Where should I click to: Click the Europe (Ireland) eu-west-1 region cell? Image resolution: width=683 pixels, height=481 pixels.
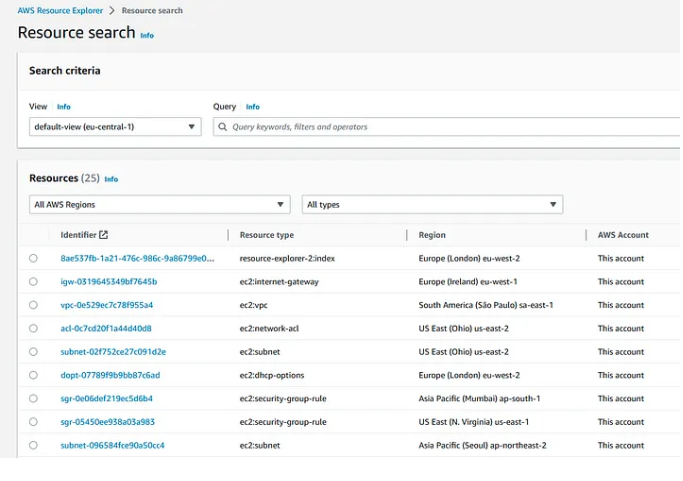point(468,281)
